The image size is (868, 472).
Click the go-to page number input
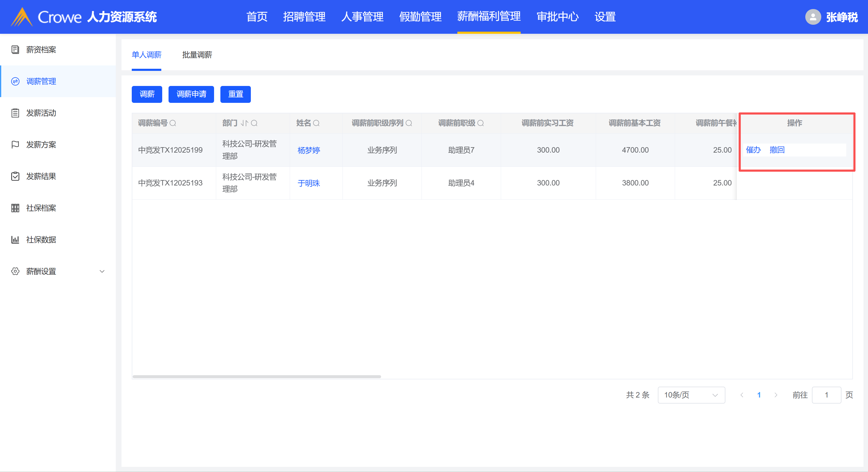[826, 395]
